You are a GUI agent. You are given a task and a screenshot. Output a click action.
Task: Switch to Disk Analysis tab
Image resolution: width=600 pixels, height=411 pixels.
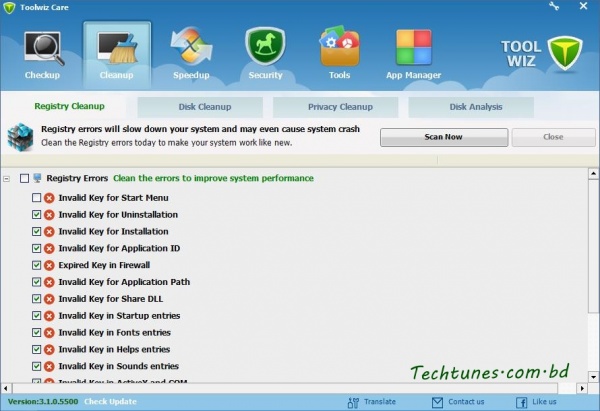[x=471, y=107]
